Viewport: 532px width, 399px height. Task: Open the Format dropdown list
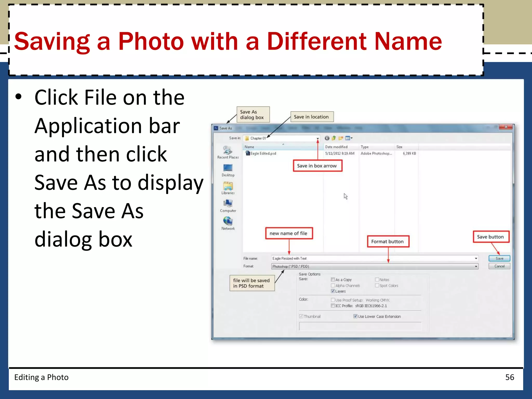tap(375, 266)
